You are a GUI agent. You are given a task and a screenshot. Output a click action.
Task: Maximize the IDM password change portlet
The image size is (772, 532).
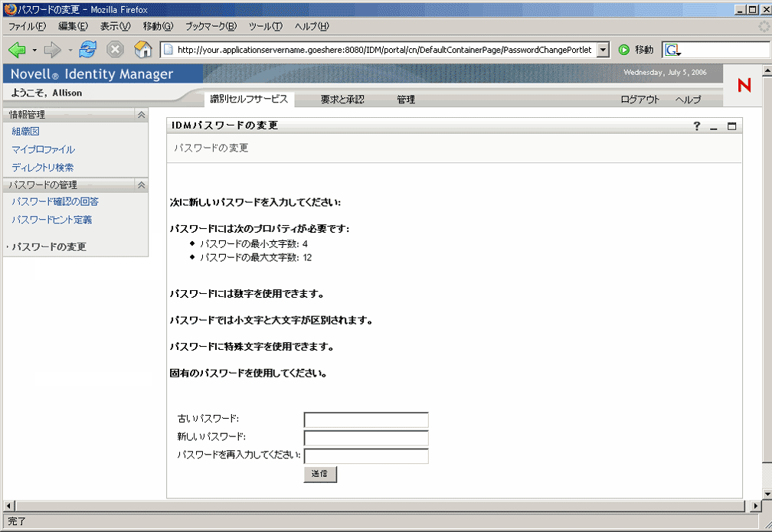731,126
